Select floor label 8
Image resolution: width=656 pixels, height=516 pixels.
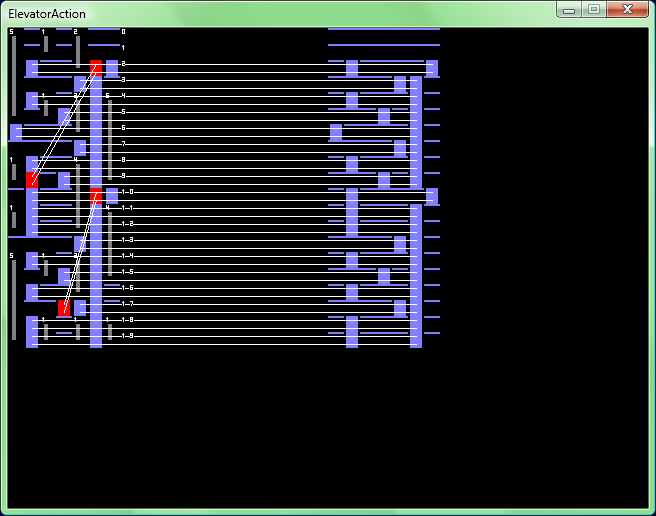123,160
